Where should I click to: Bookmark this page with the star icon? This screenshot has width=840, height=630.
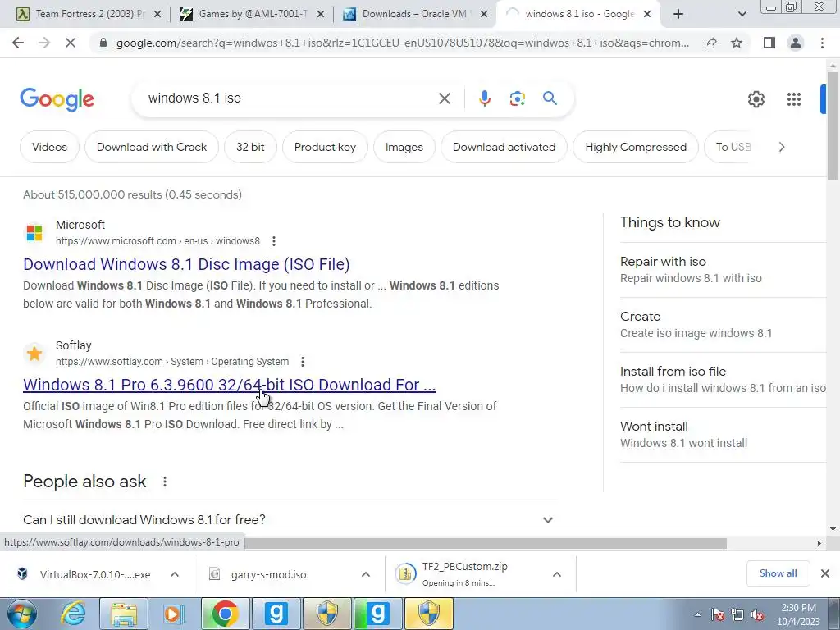pos(737,43)
